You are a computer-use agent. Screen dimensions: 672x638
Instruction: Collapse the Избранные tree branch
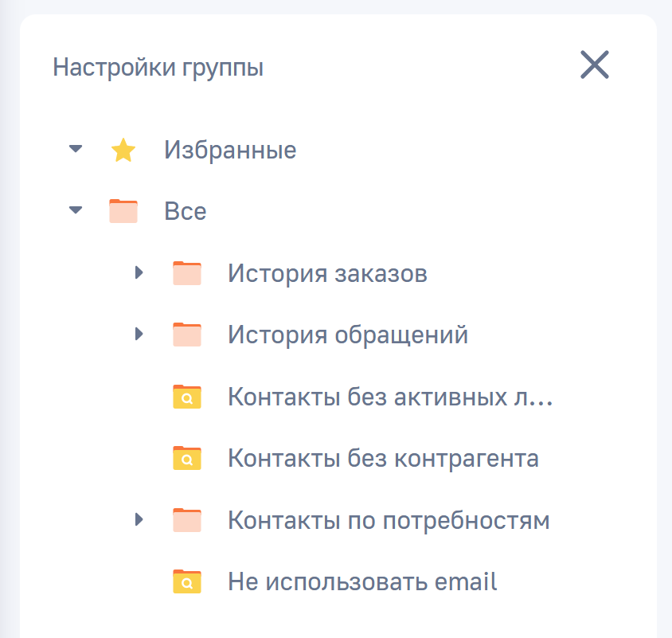(75, 148)
